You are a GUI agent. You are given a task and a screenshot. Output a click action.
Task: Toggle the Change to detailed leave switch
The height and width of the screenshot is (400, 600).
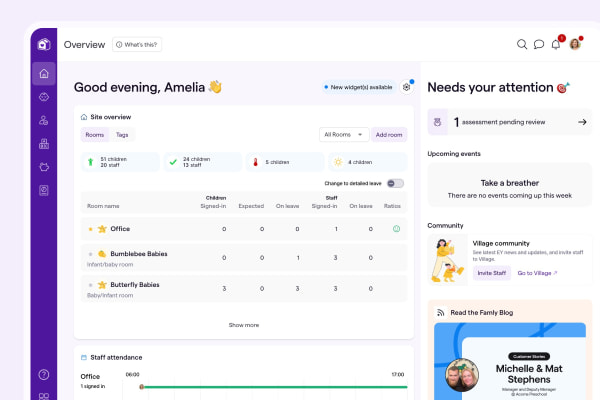pyautogui.click(x=395, y=183)
